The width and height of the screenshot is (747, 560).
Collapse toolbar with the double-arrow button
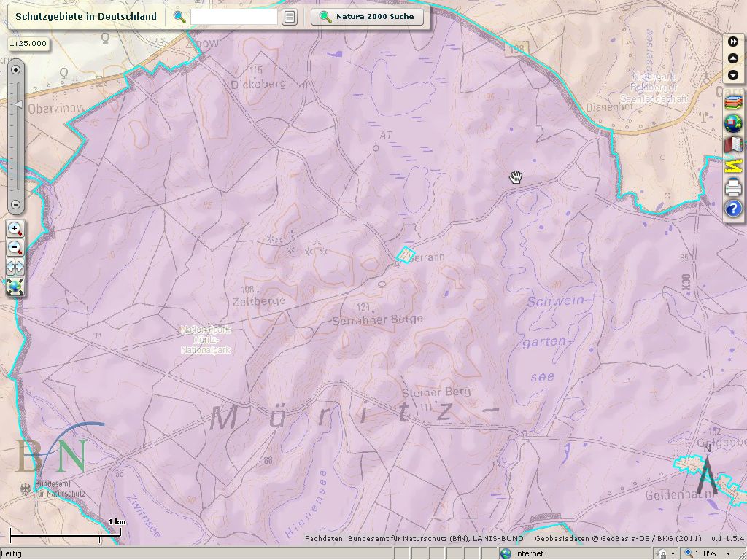[x=733, y=42]
